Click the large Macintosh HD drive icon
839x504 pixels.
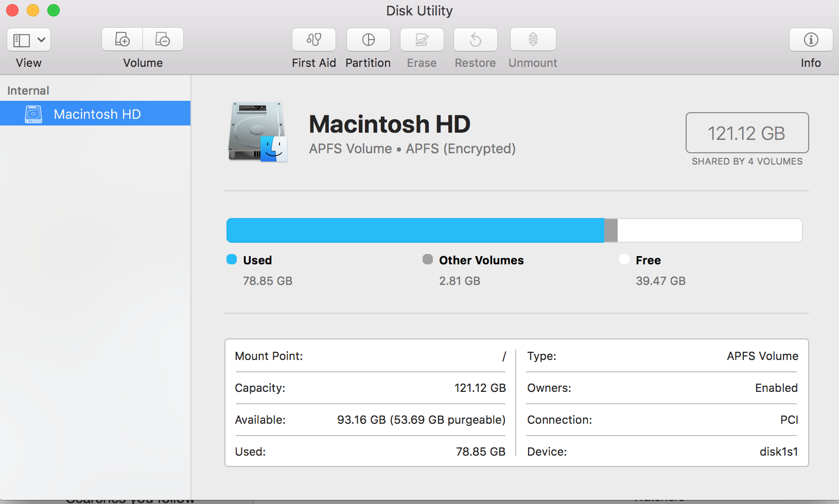tap(258, 132)
